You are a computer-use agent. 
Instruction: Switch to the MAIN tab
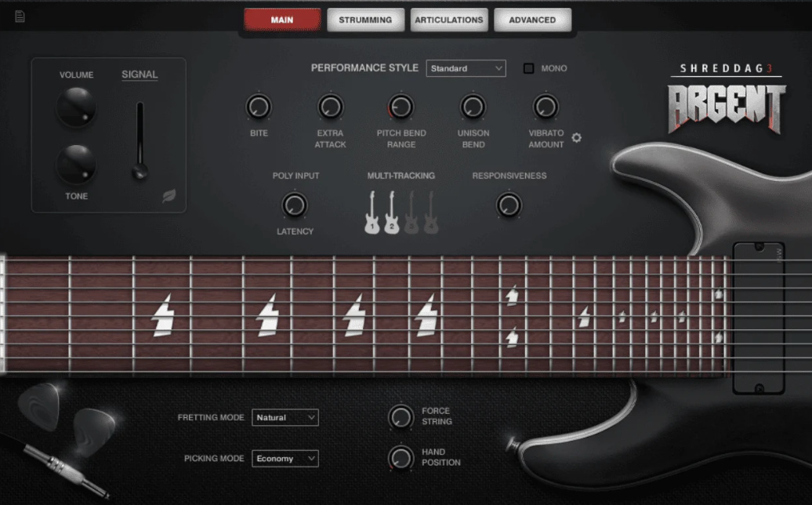click(x=282, y=20)
